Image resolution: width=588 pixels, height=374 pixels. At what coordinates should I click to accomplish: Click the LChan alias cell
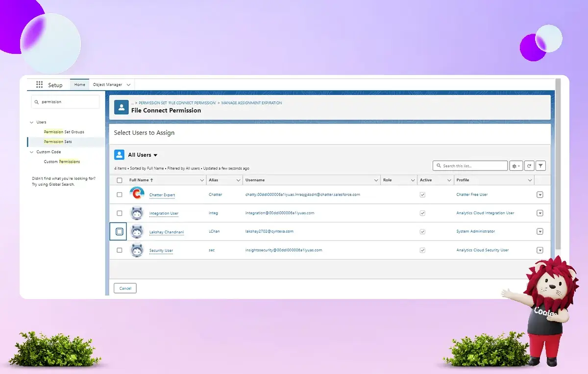coord(214,231)
